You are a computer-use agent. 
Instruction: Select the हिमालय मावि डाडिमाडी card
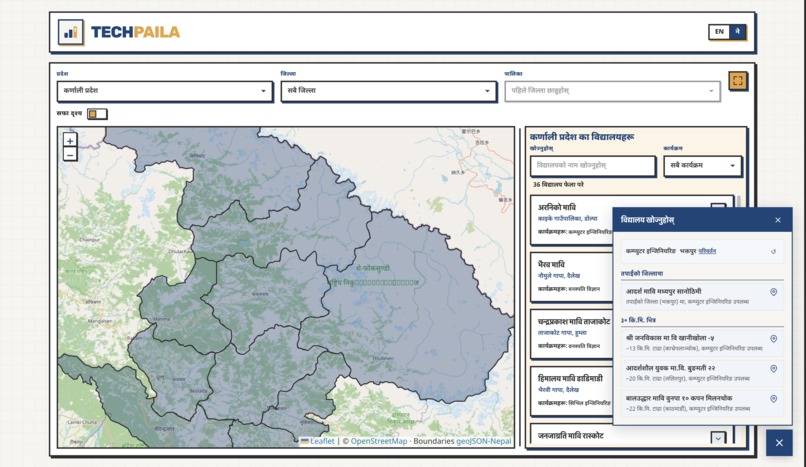point(572,391)
